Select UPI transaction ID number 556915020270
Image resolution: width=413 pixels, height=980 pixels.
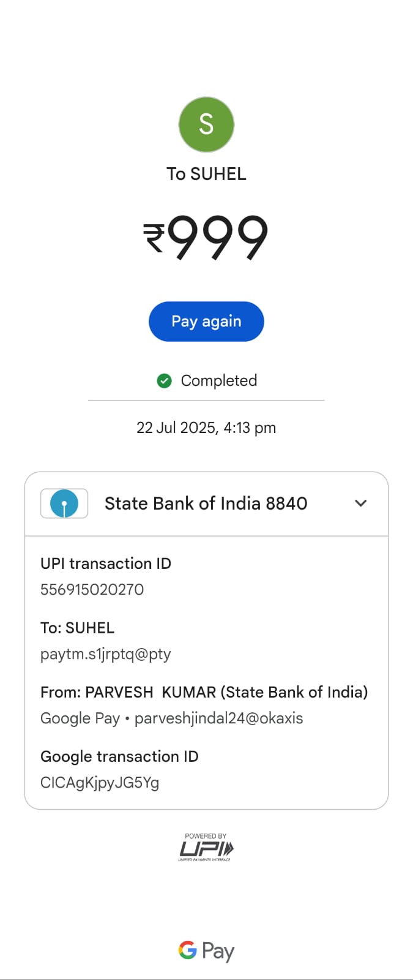click(x=92, y=589)
